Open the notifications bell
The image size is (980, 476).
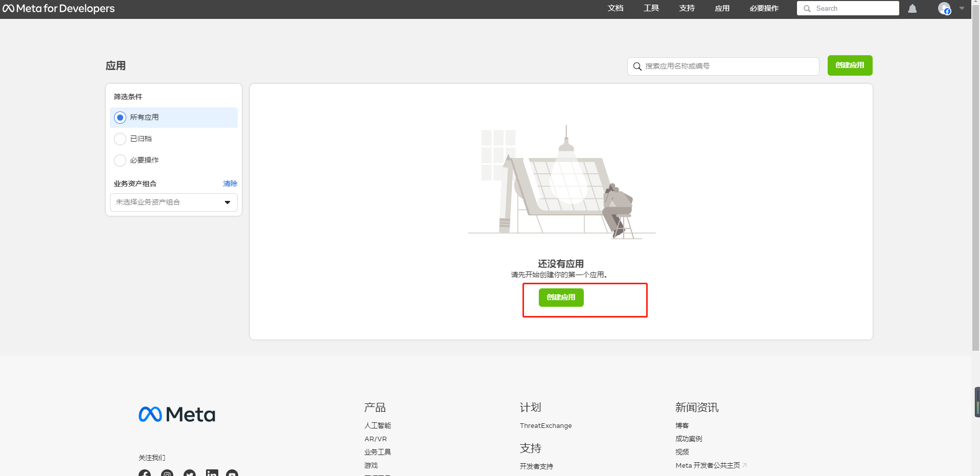(912, 9)
